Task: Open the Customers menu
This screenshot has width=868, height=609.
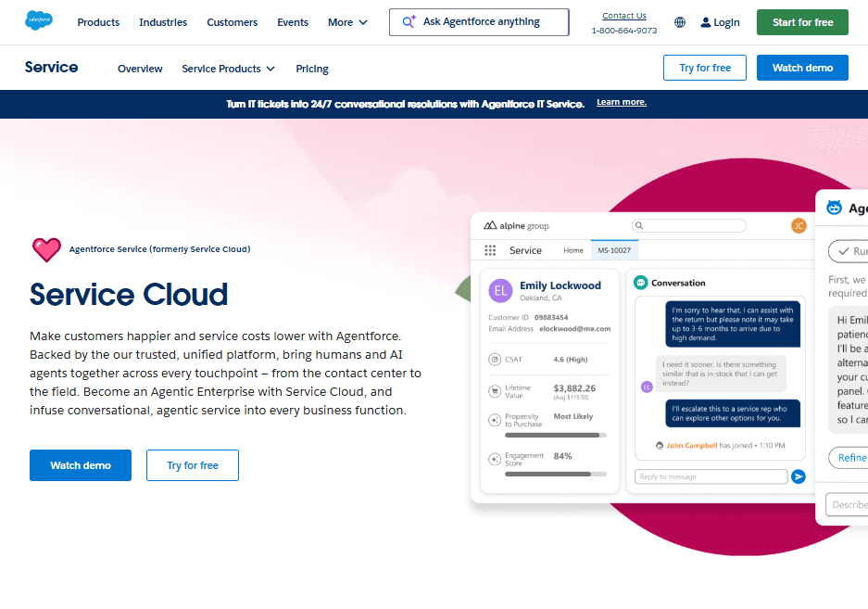Action: pyautogui.click(x=232, y=22)
